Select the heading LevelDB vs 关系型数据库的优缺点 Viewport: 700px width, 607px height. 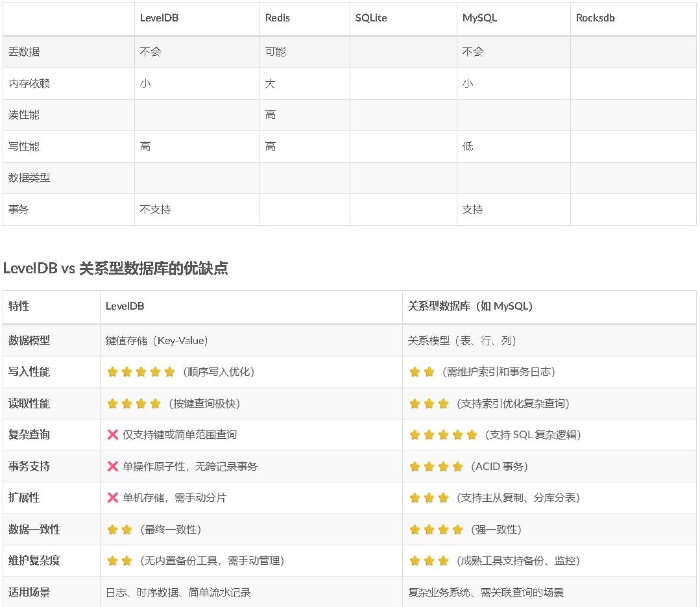(115, 268)
